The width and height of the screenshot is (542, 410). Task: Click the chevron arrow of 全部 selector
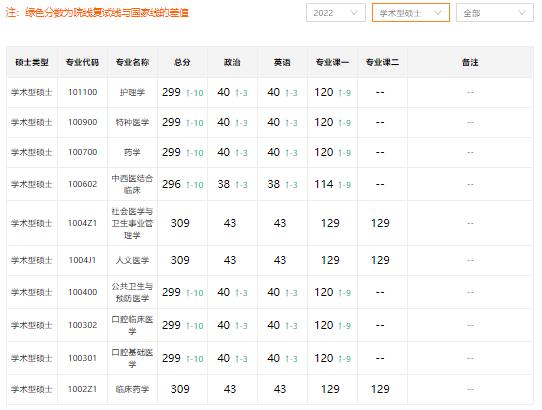pyautogui.click(x=522, y=13)
